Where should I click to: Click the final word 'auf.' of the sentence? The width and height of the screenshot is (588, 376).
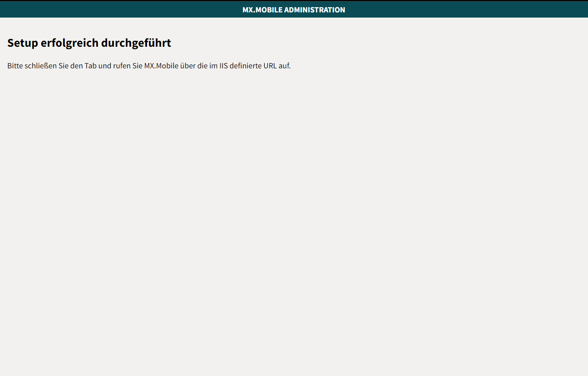coord(284,66)
